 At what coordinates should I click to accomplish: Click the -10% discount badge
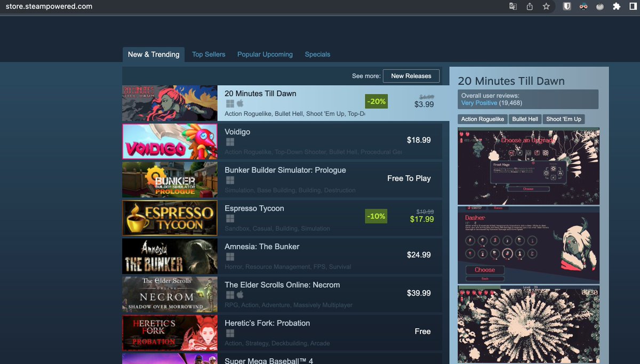[x=376, y=216]
